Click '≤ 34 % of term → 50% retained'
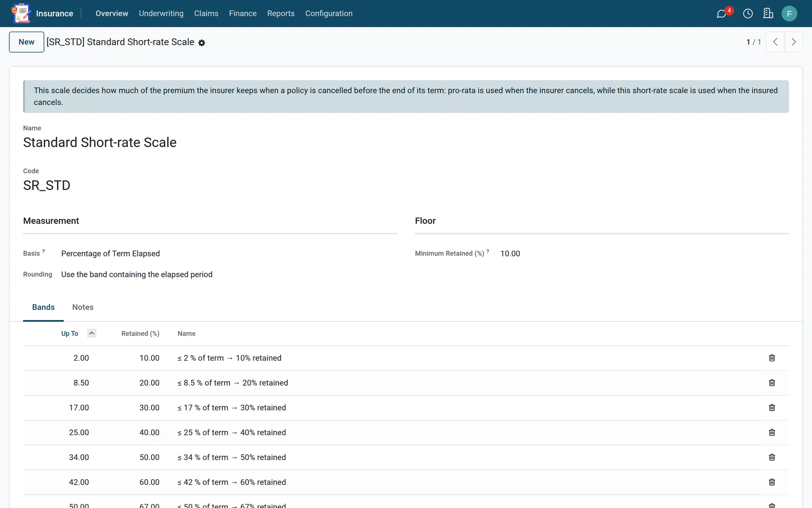This screenshot has width=812, height=508. click(x=232, y=458)
